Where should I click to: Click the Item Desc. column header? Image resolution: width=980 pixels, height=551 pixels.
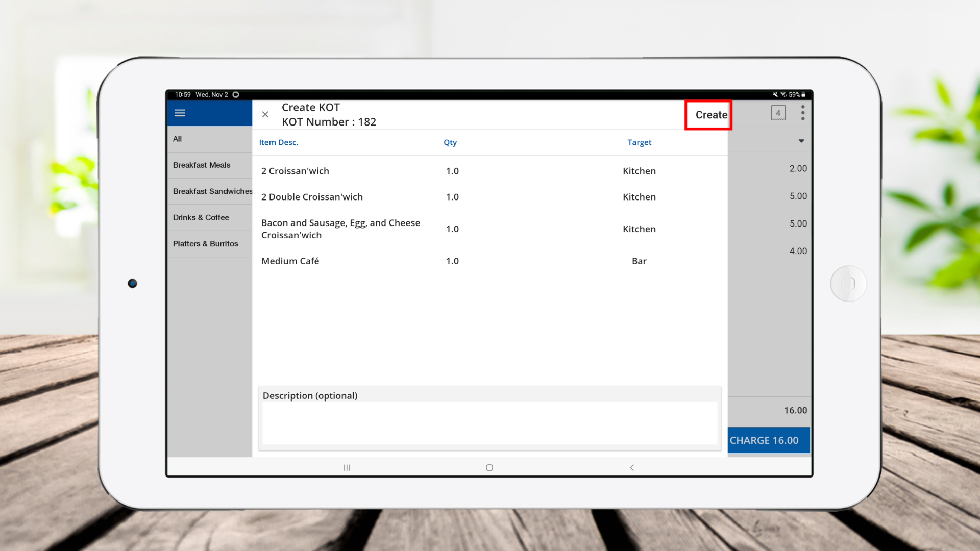279,142
